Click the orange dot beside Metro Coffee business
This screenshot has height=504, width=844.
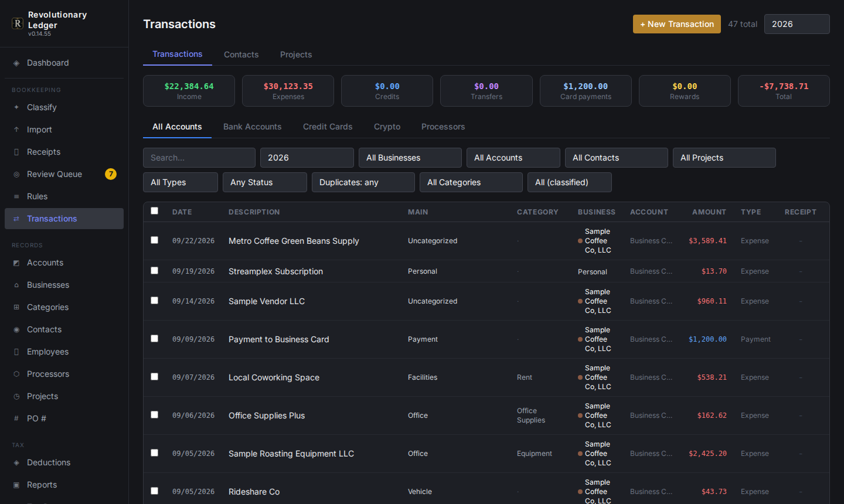coord(580,241)
